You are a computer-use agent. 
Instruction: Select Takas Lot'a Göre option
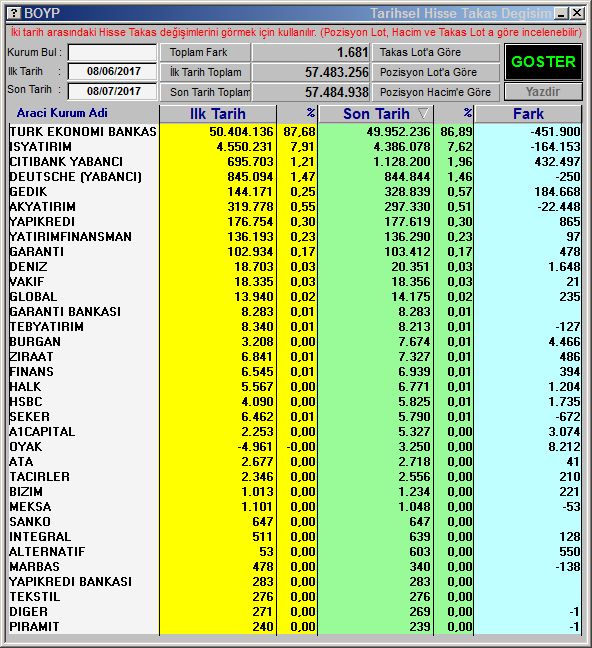[436, 52]
